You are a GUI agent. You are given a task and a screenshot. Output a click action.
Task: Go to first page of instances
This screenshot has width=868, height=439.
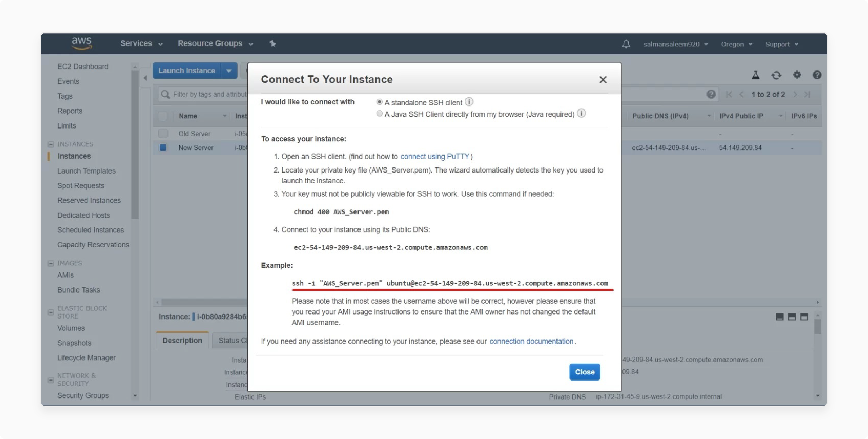coord(729,94)
